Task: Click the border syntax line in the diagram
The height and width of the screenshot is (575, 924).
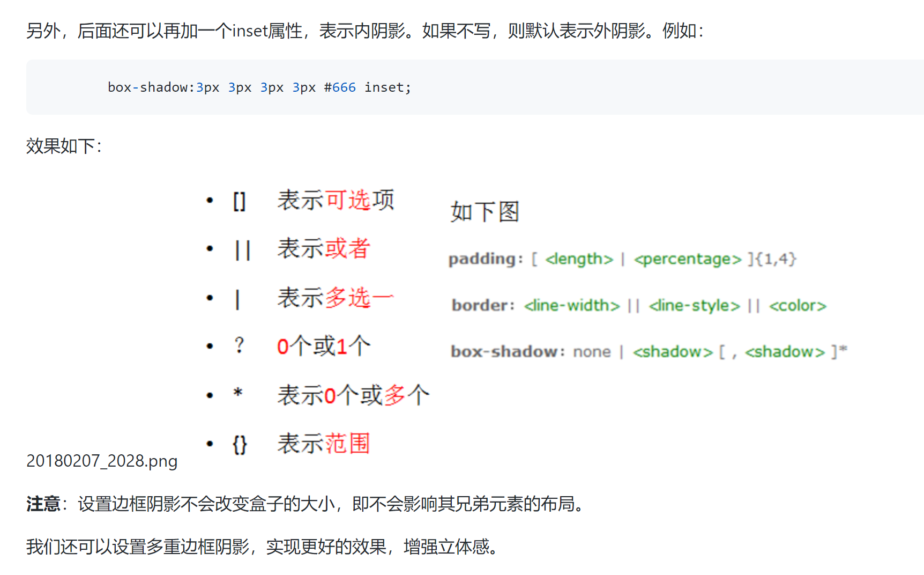Action: point(638,305)
